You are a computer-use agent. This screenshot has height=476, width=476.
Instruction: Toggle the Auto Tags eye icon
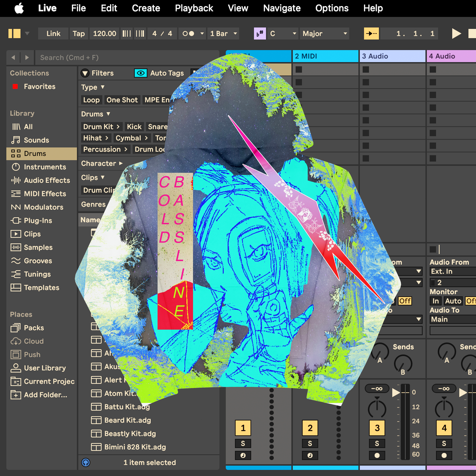[x=141, y=73]
